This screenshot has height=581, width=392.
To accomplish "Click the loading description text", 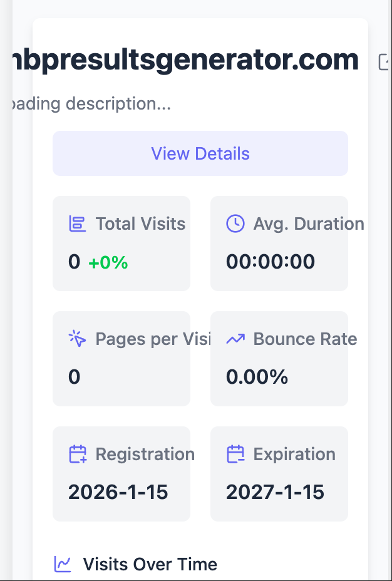I will point(92,104).
